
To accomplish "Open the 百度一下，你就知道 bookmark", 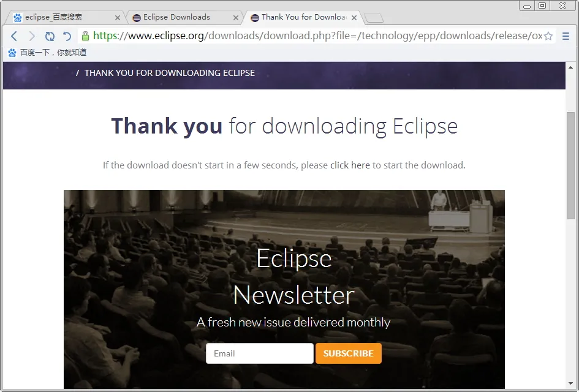I will coord(53,53).
